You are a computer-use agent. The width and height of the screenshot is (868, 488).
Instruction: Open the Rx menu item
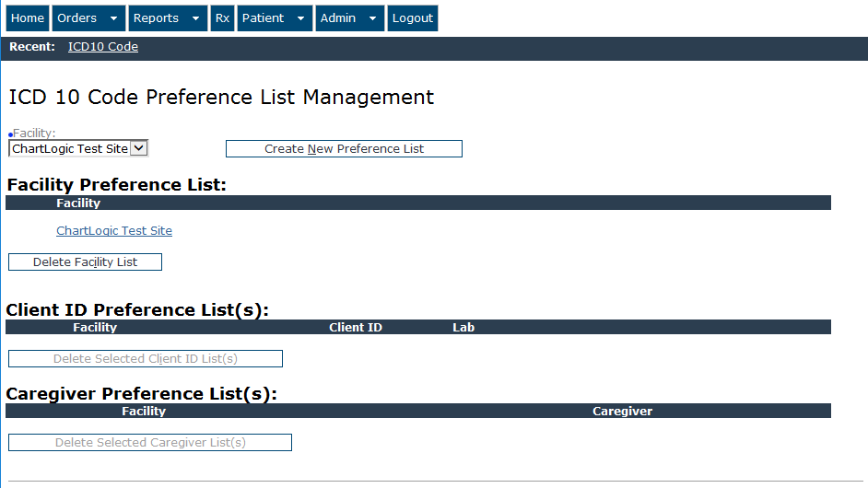click(x=223, y=18)
